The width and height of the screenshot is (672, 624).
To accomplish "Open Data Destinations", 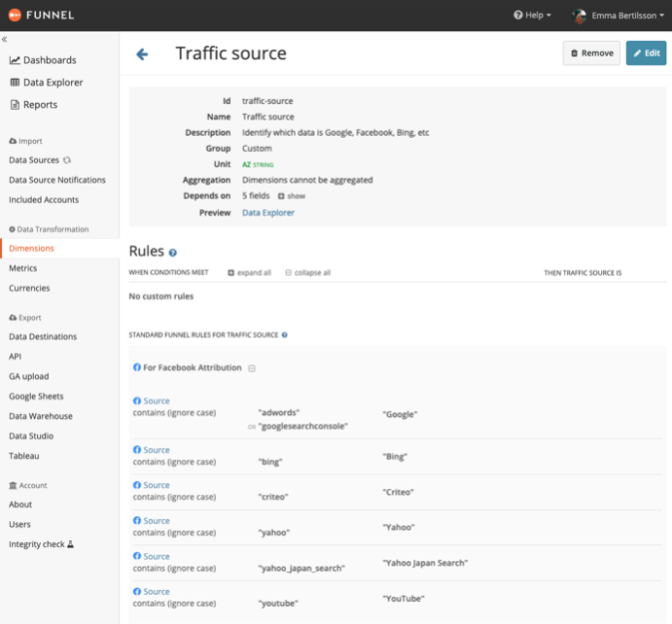I will [x=43, y=336].
